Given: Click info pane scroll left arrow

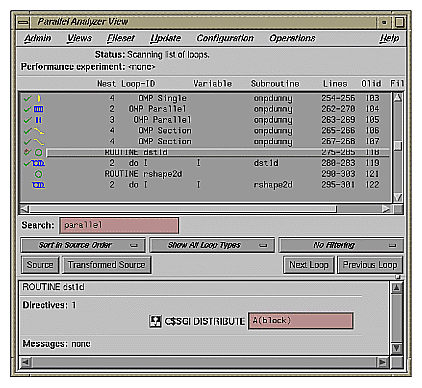Looking at the screenshot, I should coord(26,362).
